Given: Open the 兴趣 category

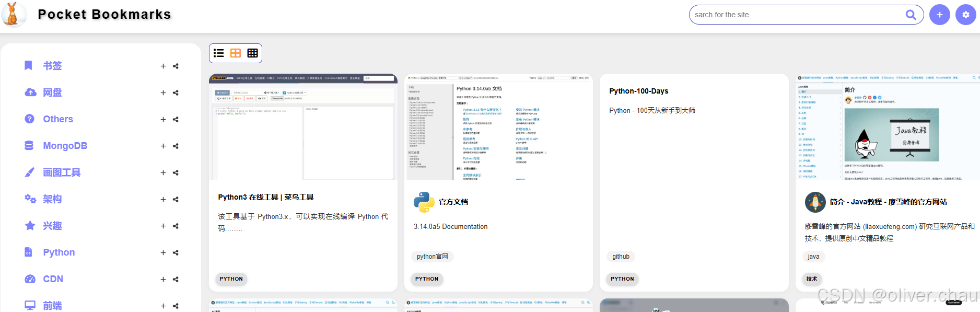Looking at the screenshot, I should click(52, 226).
